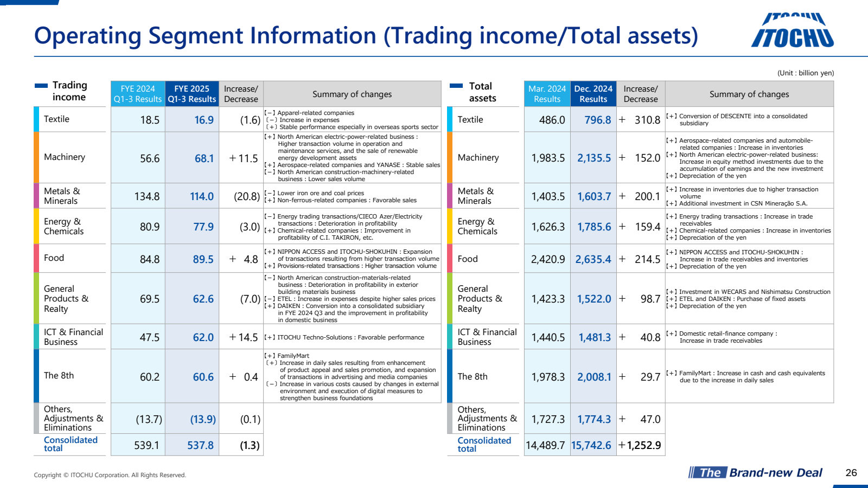Click the Dec. 2024 Results header
Viewport: 868px width, 488px height.
click(593, 94)
